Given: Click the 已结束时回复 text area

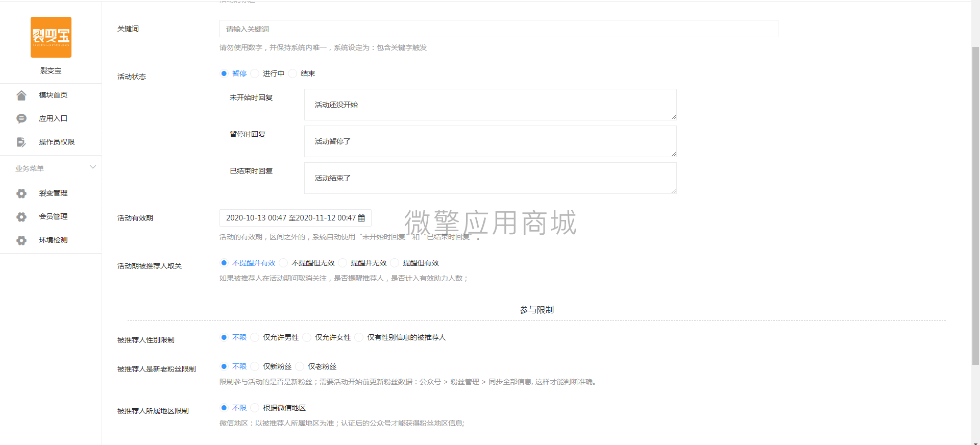Looking at the screenshot, I should pyautogui.click(x=491, y=178).
